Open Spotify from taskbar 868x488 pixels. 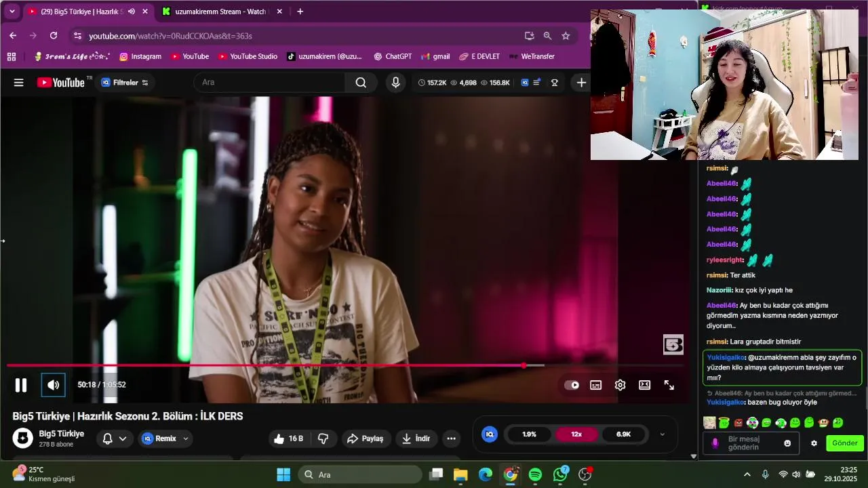(535, 474)
